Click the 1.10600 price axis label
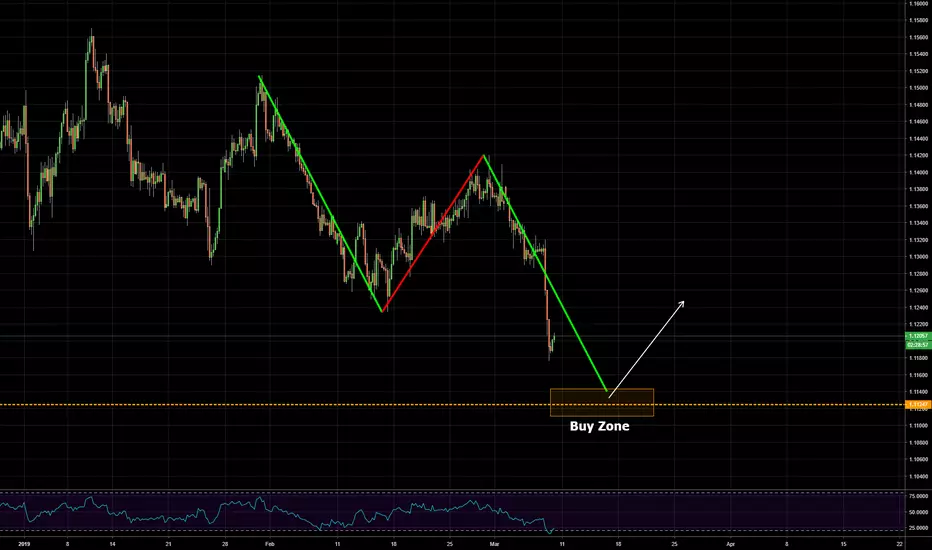Screen dimensions: 932x550 click(x=918, y=459)
